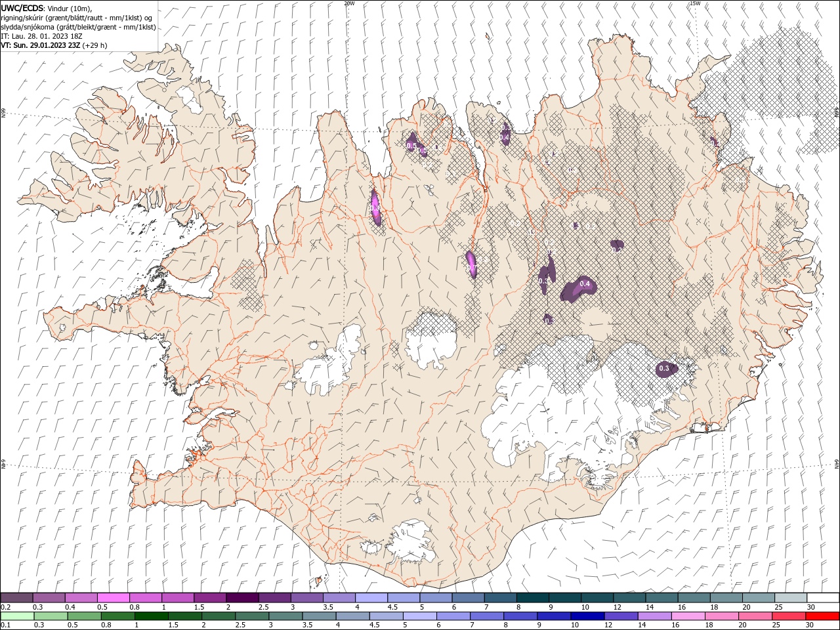The width and height of the screenshot is (840, 630).
Task: Pick the light grey swatch labeled 25
Action: pyautogui.click(x=791, y=598)
